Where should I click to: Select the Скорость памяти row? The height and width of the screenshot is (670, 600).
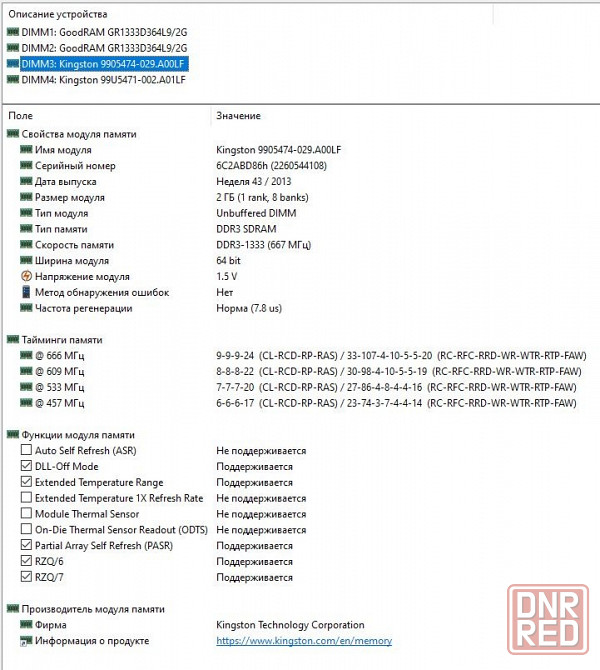(74, 245)
